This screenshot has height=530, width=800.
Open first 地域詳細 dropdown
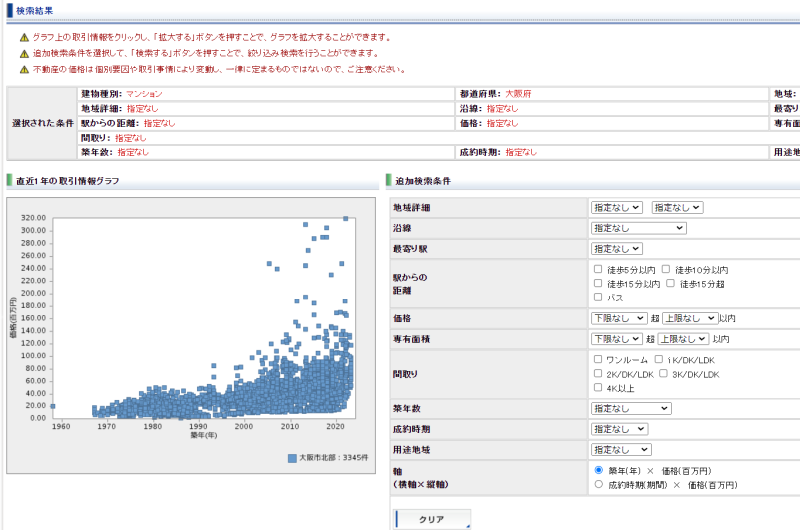point(616,207)
